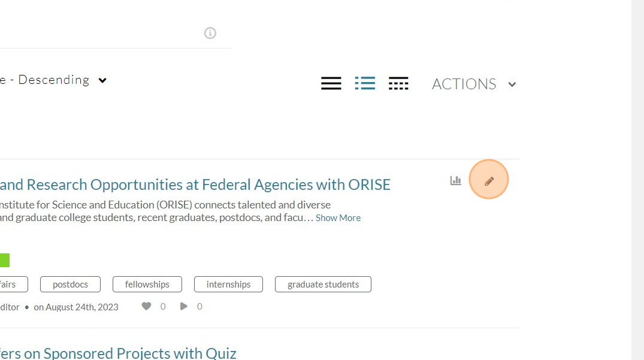Switch to collapsed list view icon
The height and width of the screenshot is (360, 644).
[x=331, y=83]
